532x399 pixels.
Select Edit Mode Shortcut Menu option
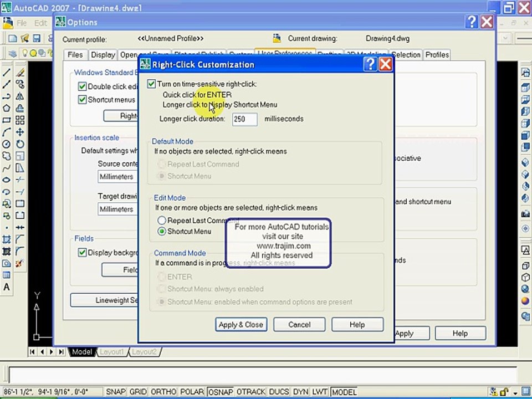click(162, 232)
